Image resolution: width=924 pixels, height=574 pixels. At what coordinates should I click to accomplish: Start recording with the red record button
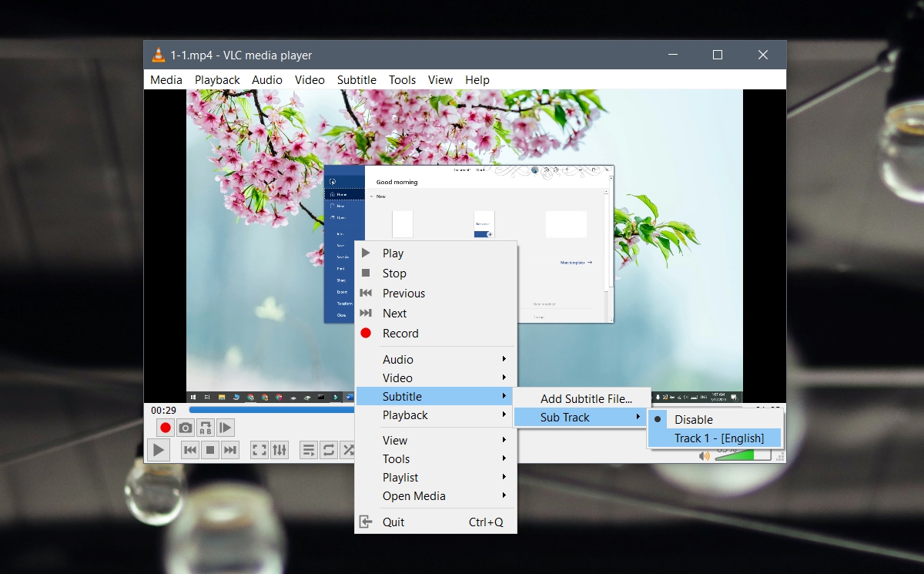(165, 428)
